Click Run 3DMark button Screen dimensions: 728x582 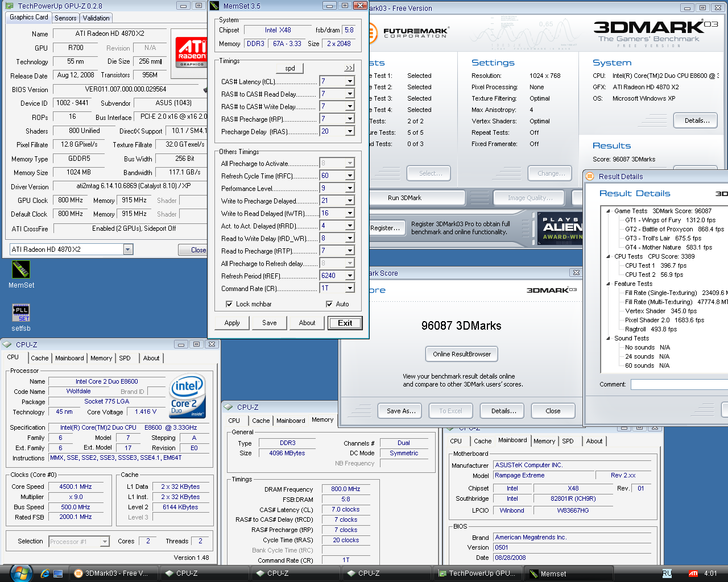pyautogui.click(x=405, y=198)
